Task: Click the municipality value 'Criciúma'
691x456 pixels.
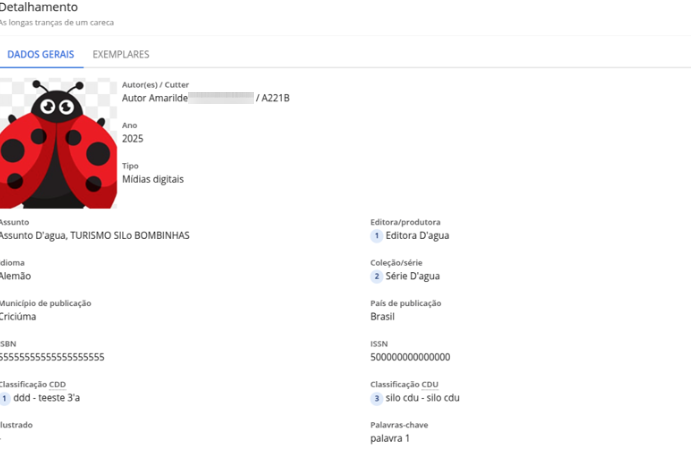Action: click(x=18, y=317)
